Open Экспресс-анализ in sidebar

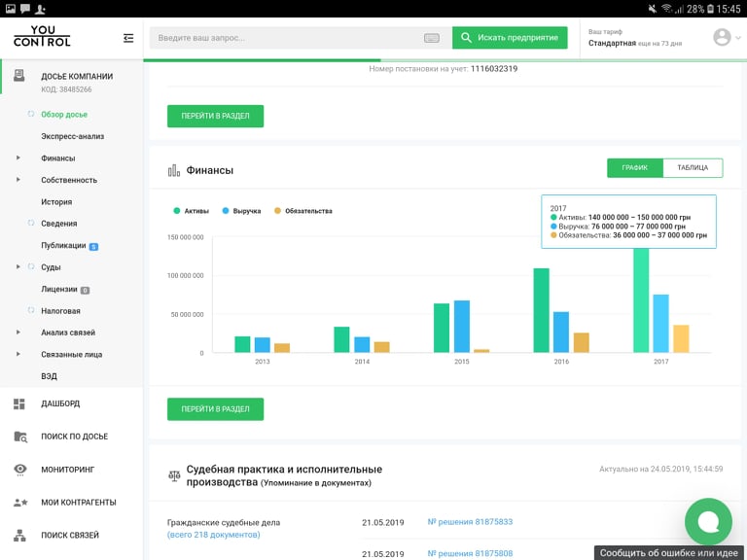72,136
